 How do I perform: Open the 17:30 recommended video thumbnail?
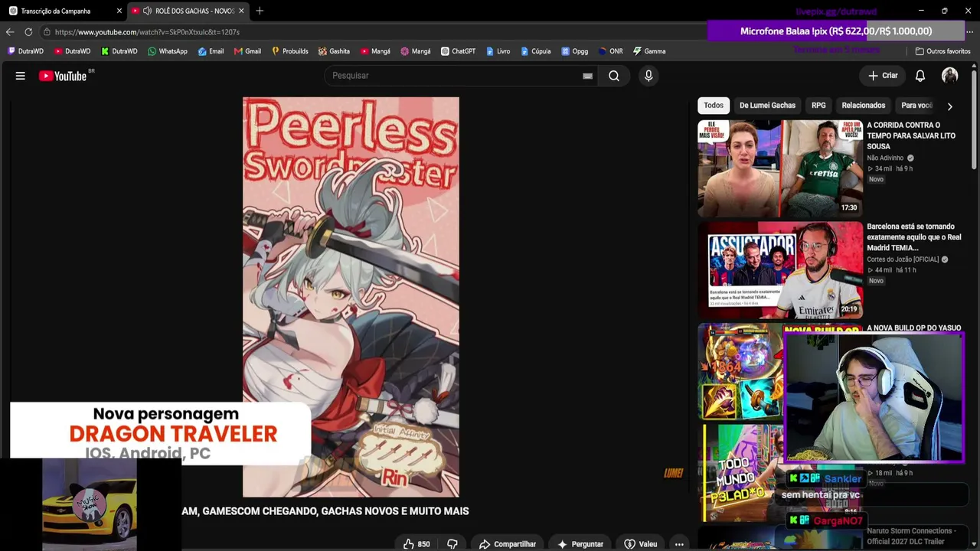779,168
